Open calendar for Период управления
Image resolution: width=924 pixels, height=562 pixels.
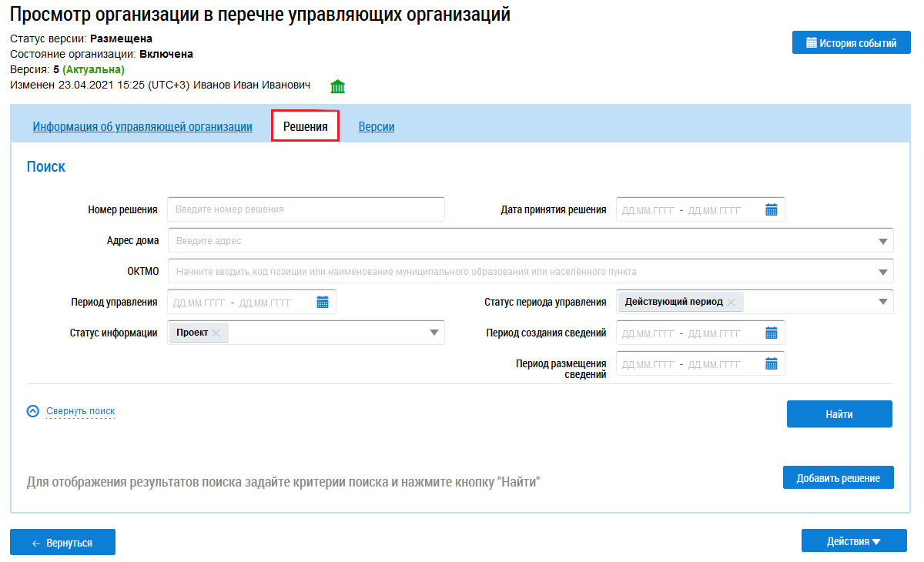323,303
